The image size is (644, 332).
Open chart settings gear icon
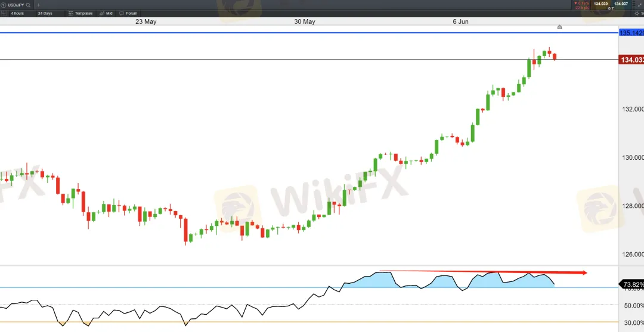(637, 14)
